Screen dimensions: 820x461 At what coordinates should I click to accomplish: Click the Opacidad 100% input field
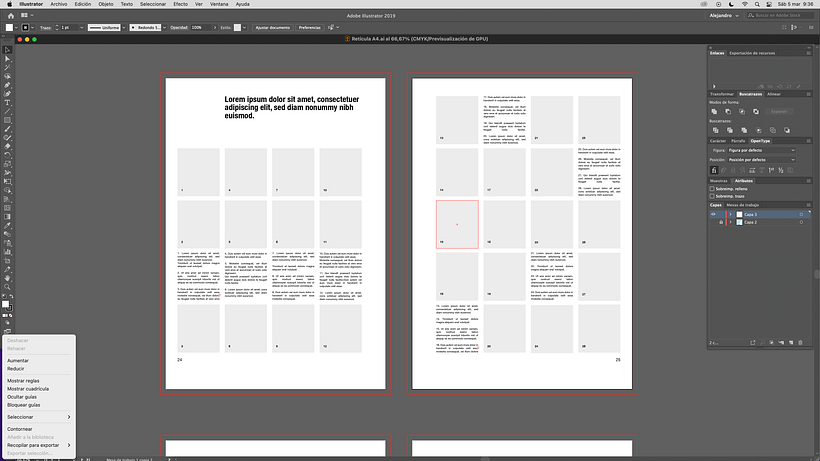coord(201,28)
